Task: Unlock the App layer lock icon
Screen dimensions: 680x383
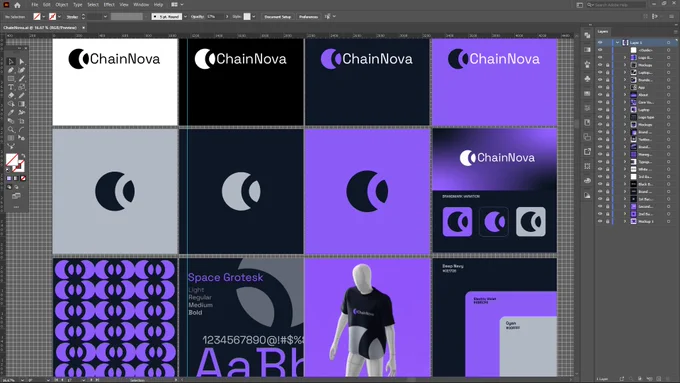Action: tap(608, 87)
